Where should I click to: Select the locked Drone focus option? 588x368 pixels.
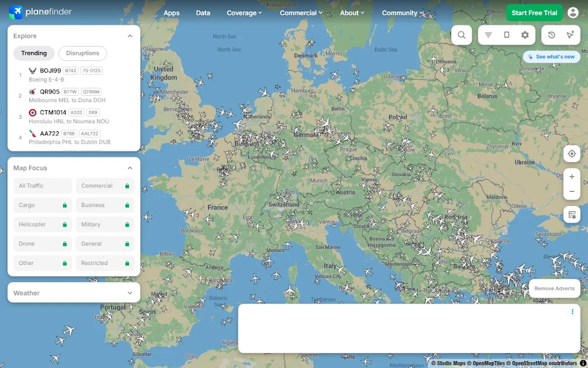click(43, 243)
